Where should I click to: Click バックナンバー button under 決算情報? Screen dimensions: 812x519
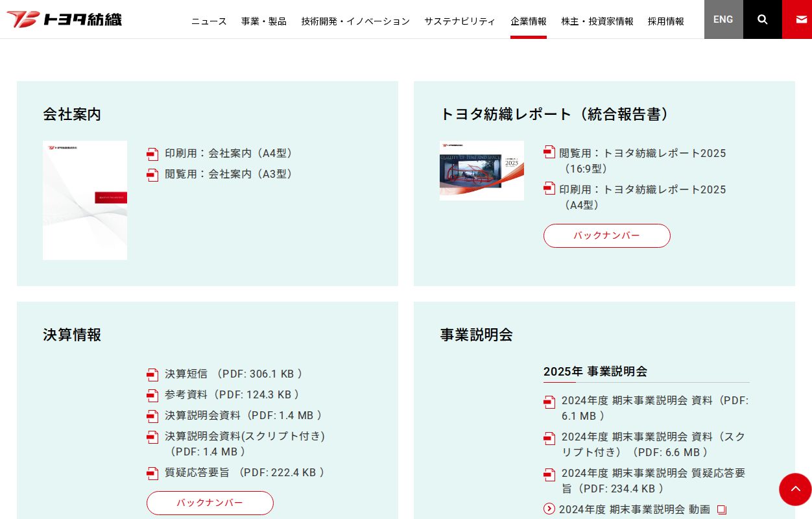click(210, 503)
